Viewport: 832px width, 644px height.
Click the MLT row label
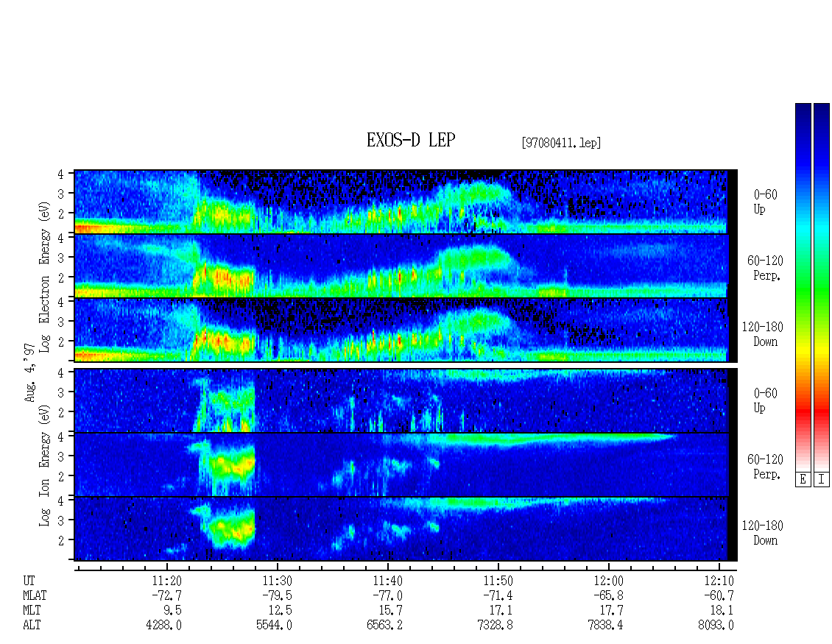pos(32,611)
